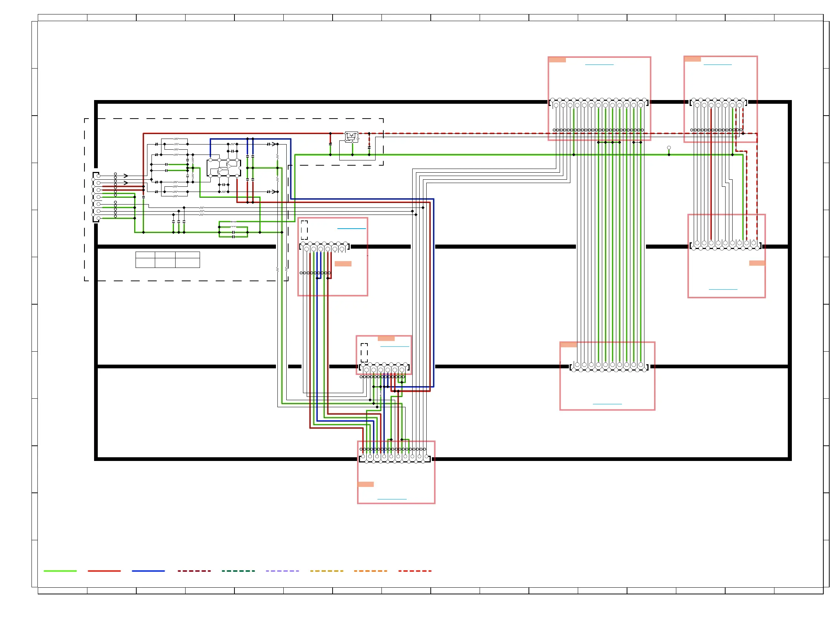
Task: Click the orange tag in the right-middle pink box
Action: (x=757, y=263)
